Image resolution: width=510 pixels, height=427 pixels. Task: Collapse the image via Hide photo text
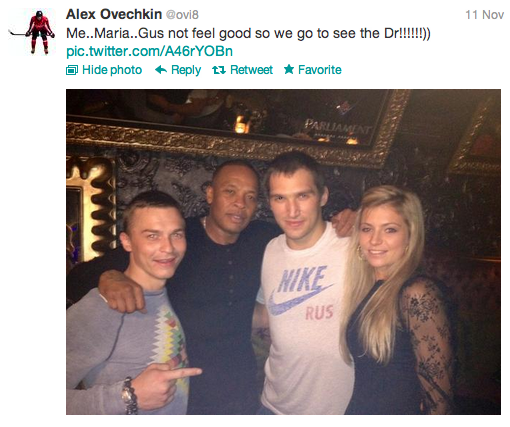tap(112, 70)
